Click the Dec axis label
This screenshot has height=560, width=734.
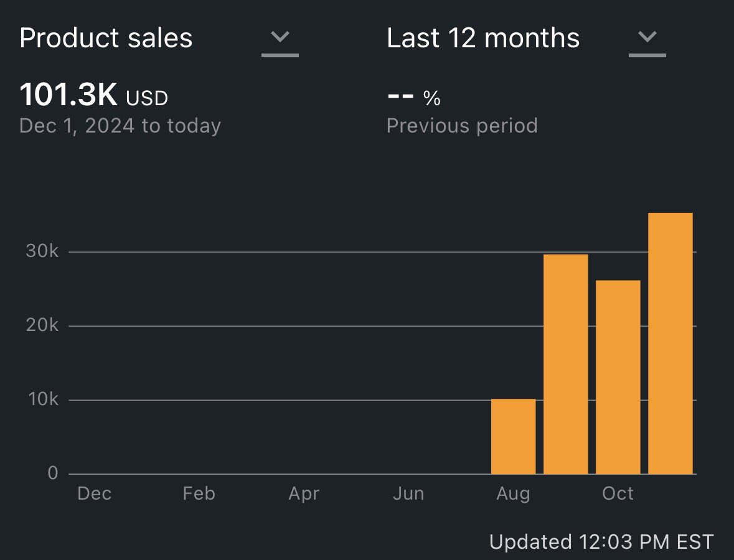click(x=94, y=493)
